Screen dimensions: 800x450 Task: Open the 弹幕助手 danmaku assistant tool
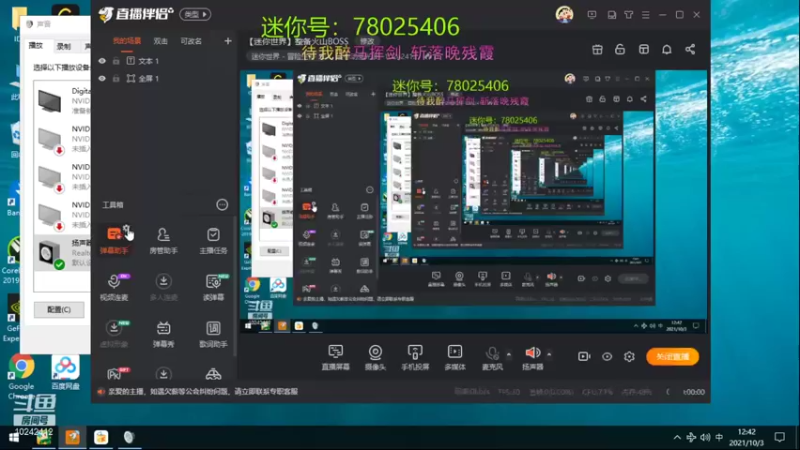coord(114,240)
